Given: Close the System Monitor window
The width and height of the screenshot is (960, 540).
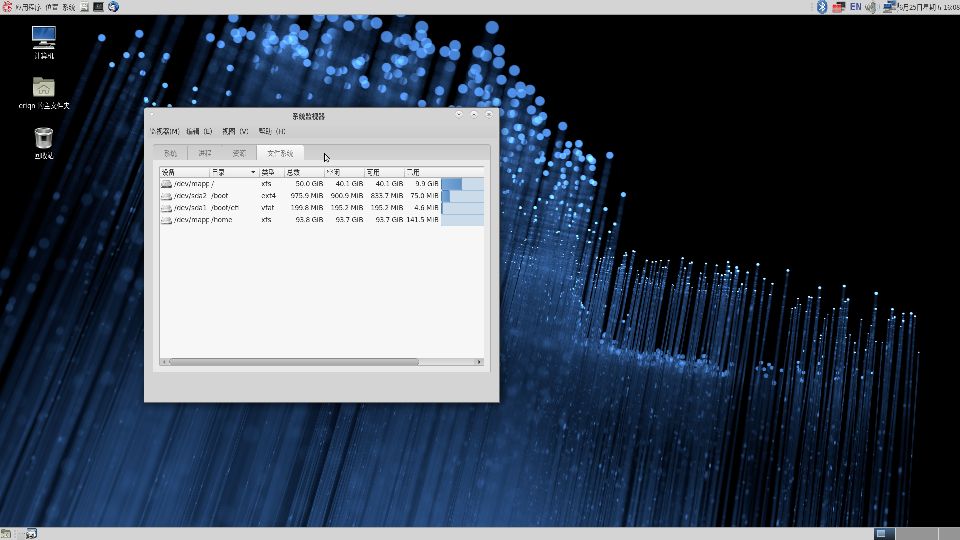Looking at the screenshot, I should [x=489, y=114].
